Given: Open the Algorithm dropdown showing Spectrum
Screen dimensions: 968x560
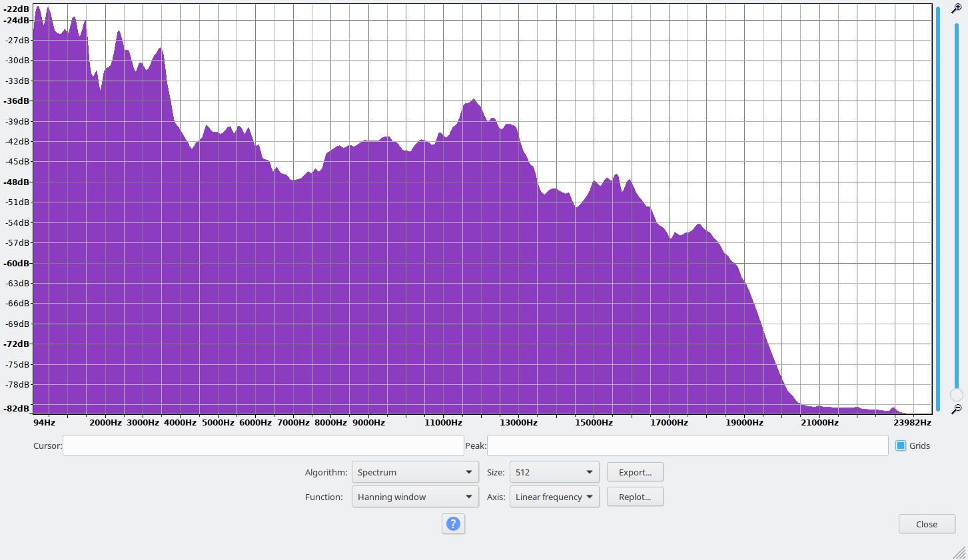Looking at the screenshot, I should point(415,472).
